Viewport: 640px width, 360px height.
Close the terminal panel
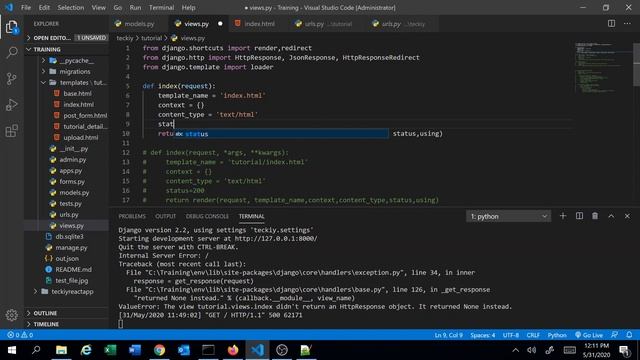point(627,216)
